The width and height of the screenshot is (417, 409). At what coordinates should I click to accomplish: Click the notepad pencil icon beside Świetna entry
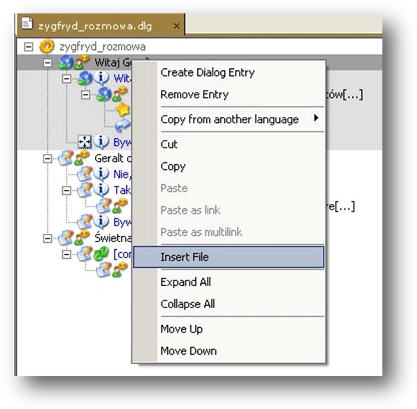pos(66,238)
